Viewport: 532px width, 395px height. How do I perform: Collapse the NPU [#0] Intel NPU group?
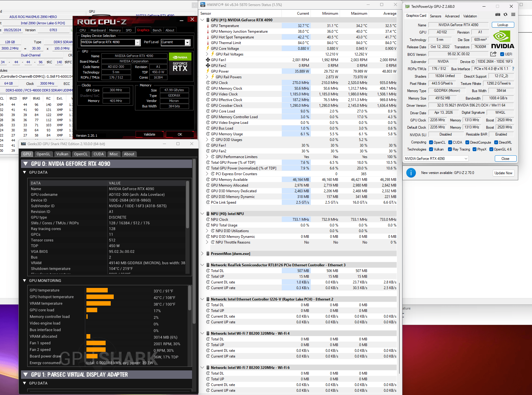pos(203,214)
